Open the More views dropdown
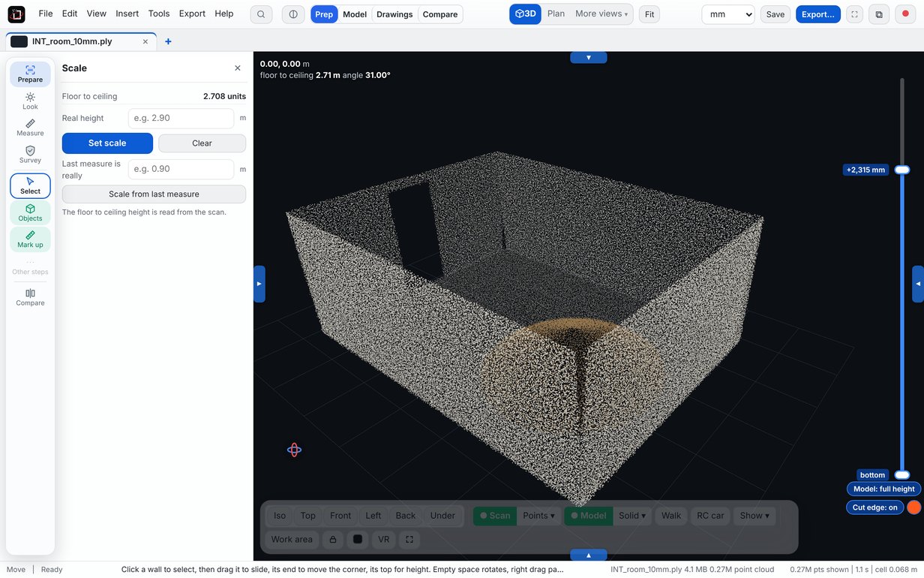This screenshot has height=578, width=924. [601, 14]
